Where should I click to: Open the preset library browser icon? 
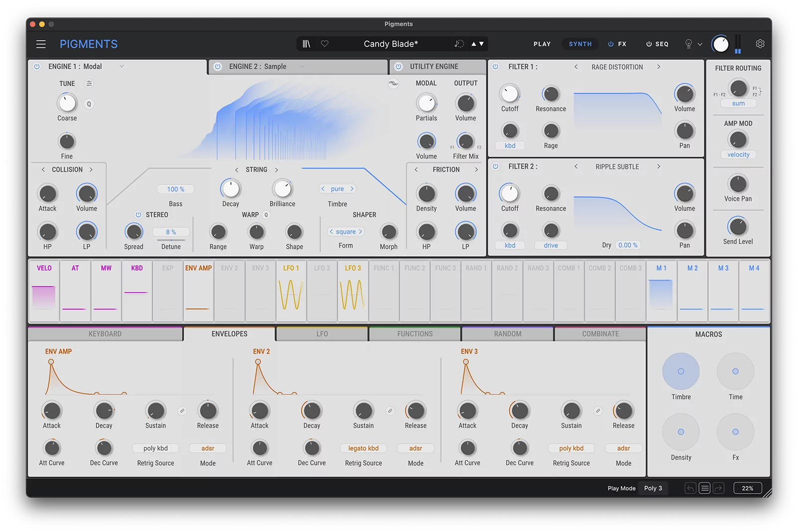tap(306, 44)
